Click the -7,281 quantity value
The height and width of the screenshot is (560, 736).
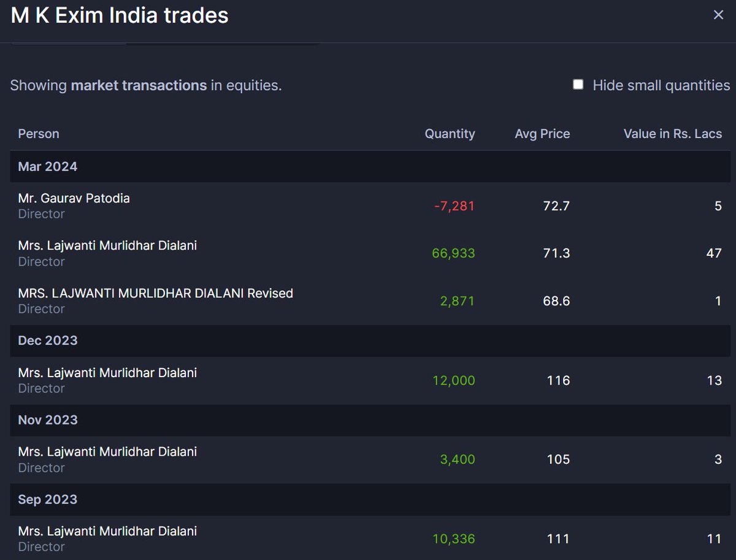coord(454,206)
